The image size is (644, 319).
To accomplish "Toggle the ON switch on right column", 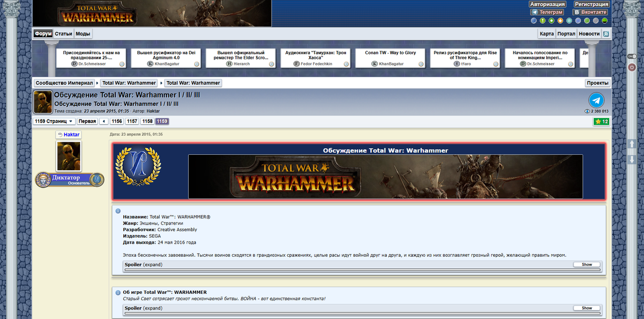I will tap(632, 56).
